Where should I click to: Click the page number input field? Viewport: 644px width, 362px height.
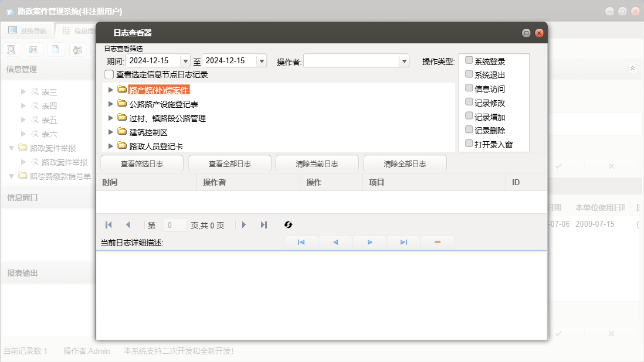[175, 225]
